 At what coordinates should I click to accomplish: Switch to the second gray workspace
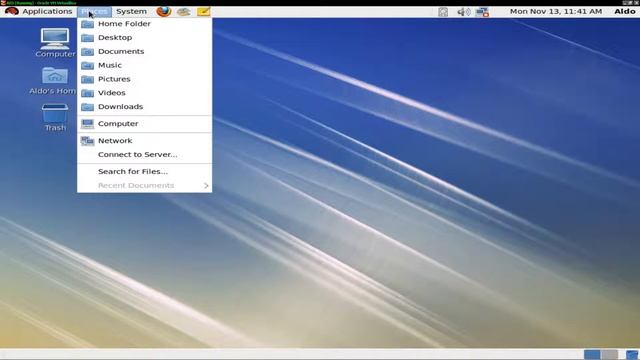[609, 354]
